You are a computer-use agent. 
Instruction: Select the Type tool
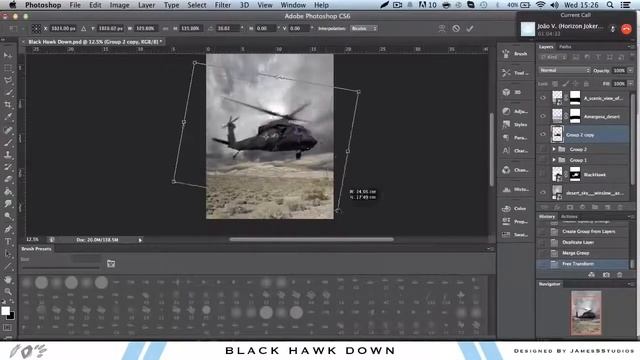(x=7, y=241)
